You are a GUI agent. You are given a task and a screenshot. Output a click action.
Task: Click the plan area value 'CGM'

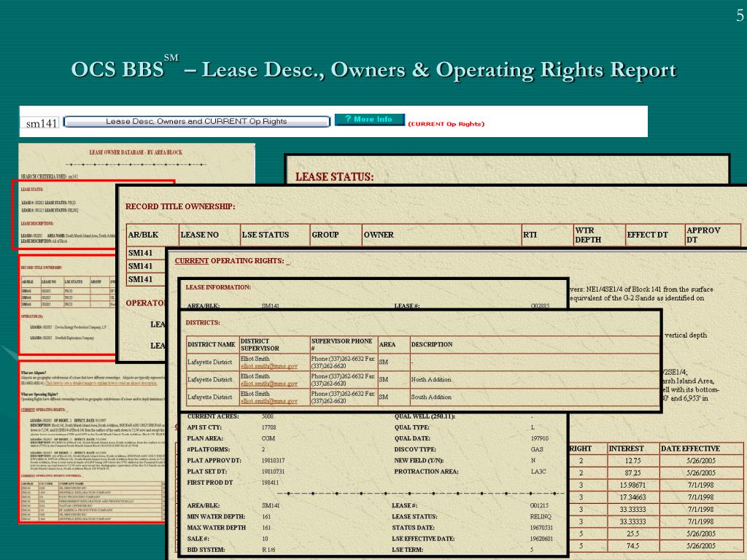[x=268, y=438]
